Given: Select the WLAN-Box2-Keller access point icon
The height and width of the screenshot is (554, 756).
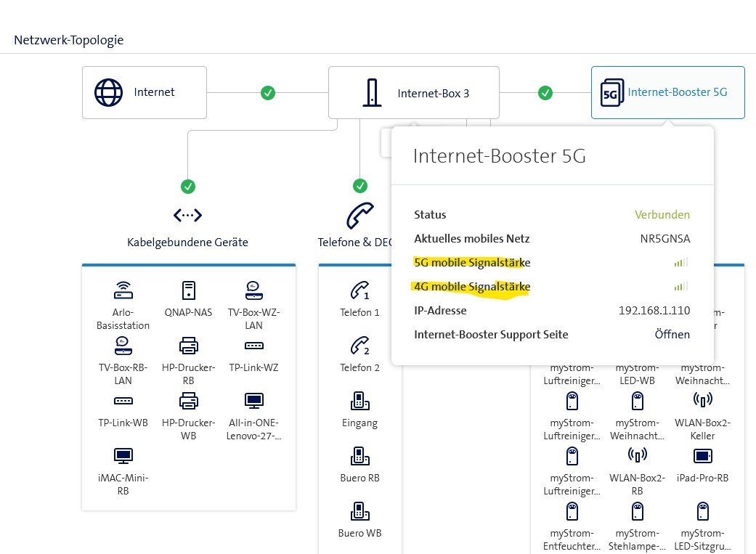Looking at the screenshot, I should coord(702,401).
